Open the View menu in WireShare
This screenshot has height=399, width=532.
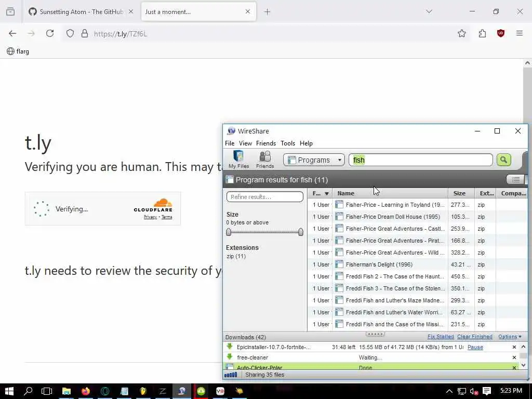click(x=245, y=143)
